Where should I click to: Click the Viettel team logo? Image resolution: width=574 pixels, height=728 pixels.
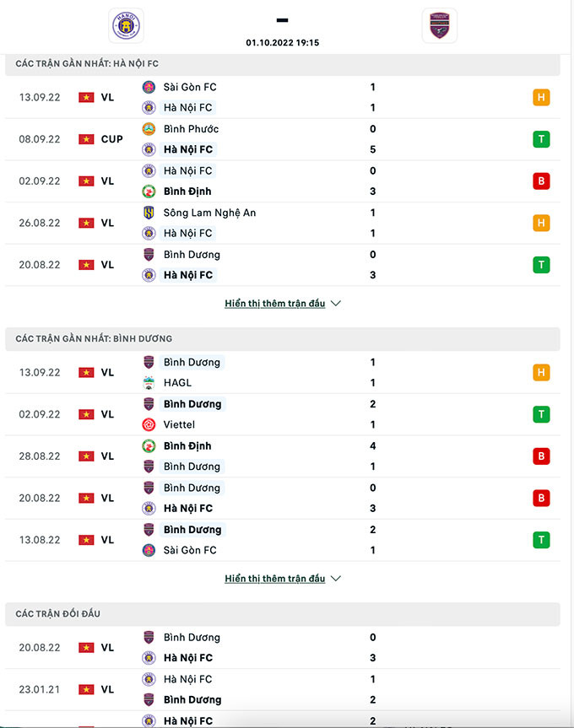[x=149, y=425]
